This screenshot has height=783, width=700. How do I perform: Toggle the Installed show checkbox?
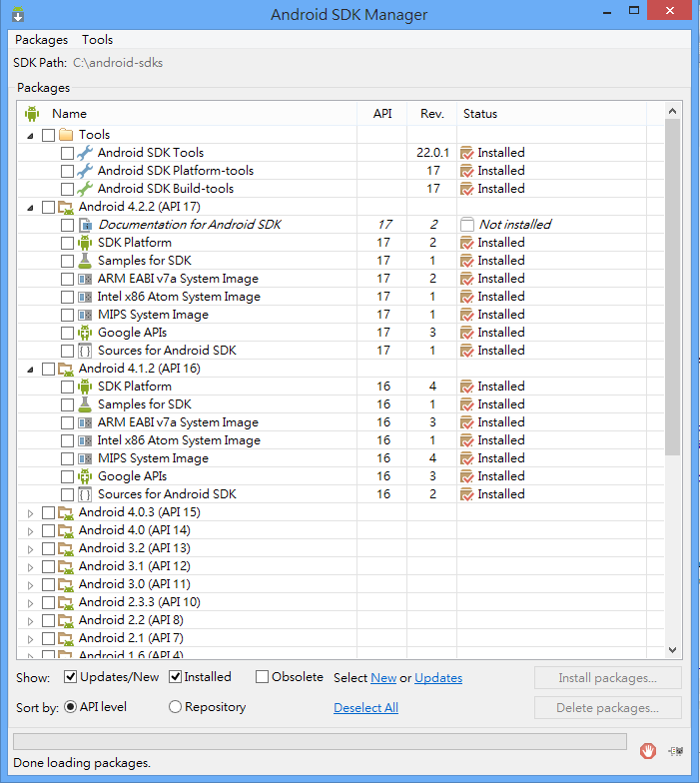point(175,677)
